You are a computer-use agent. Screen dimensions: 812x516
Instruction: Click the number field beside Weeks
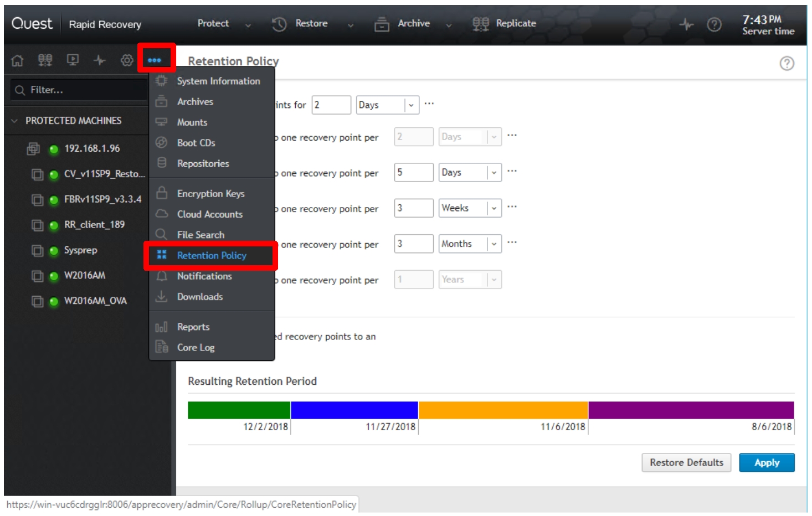[x=414, y=208]
